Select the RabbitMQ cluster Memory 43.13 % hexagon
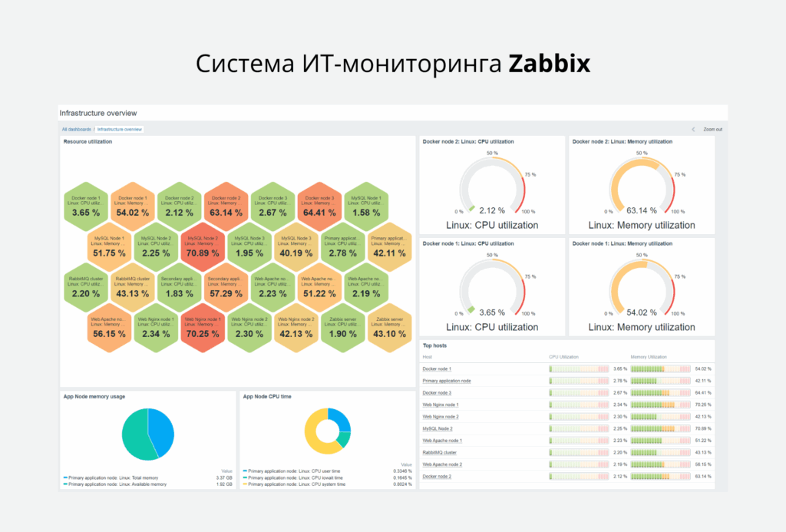Image resolution: width=786 pixels, height=532 pixels. [132, 288]
